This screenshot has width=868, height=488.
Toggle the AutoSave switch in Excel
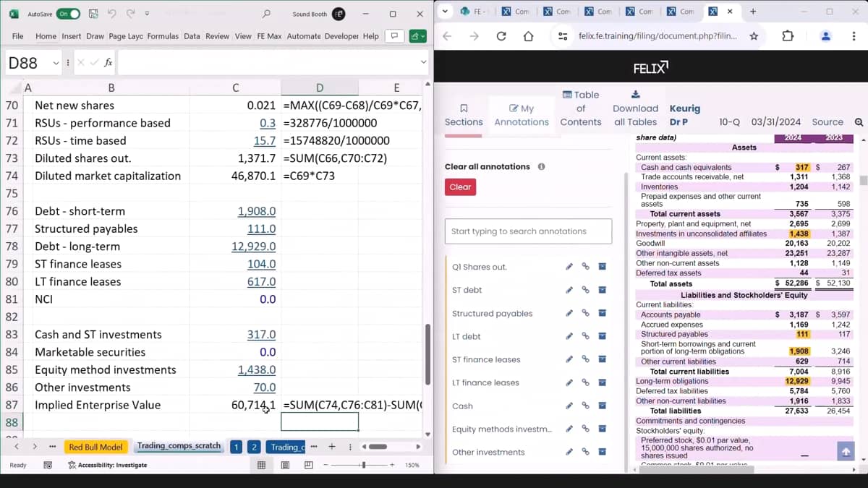pyautogui.click(x=68, y=14)
